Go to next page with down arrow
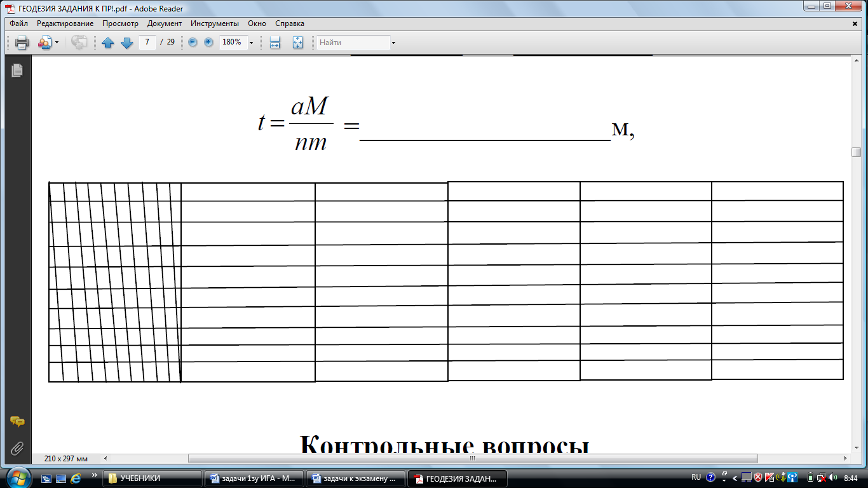 126,43
